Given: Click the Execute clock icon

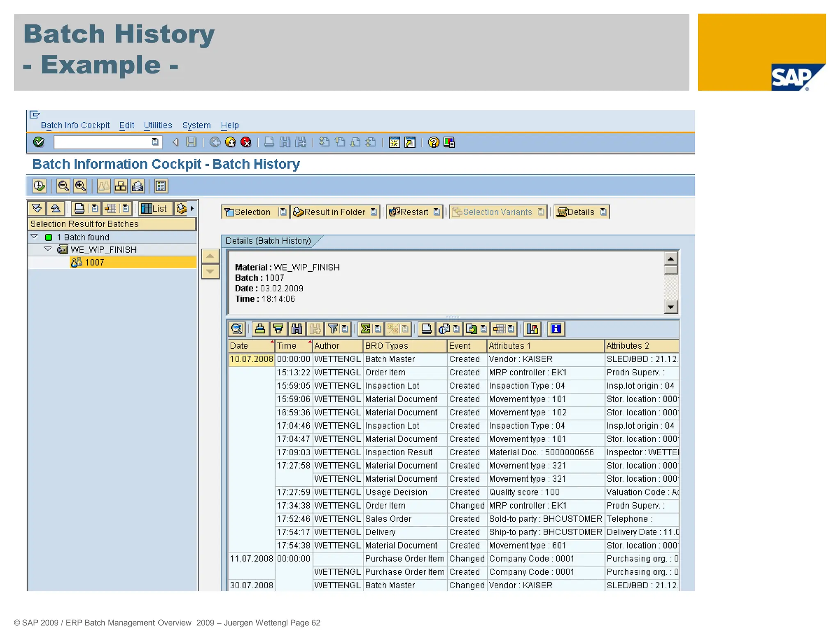Looking at the screenshot, I should [39, 186].
